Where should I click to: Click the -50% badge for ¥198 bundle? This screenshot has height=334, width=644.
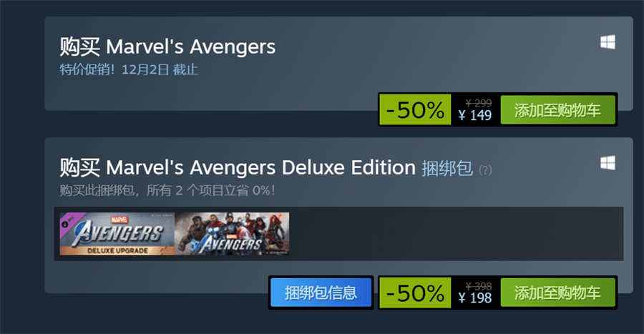point(415,293)
